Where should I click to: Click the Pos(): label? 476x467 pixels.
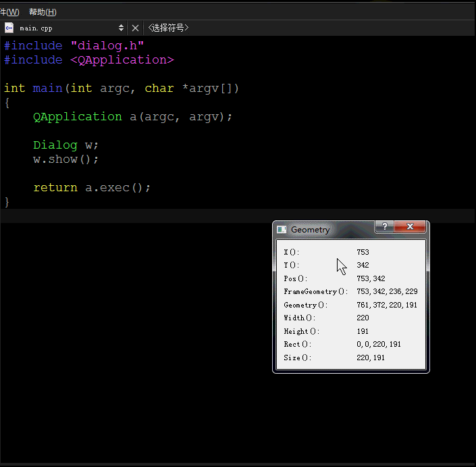(x=295, y=278)
